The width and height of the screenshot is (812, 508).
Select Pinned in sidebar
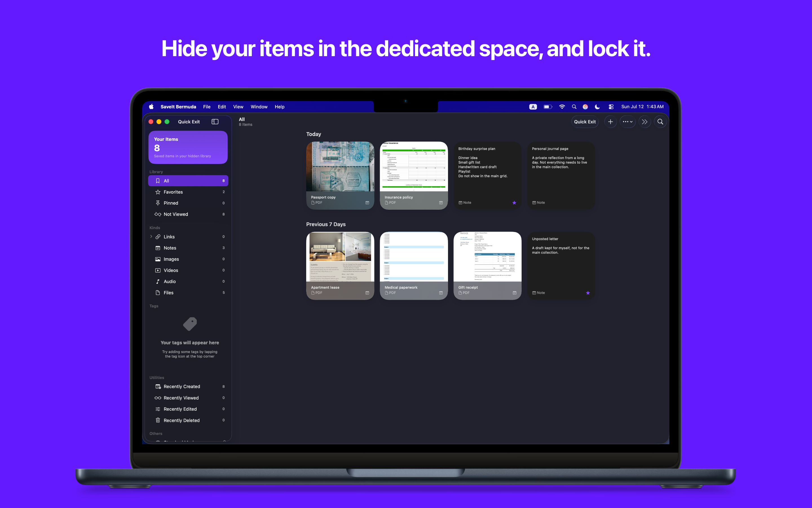(x=188, y=203)
